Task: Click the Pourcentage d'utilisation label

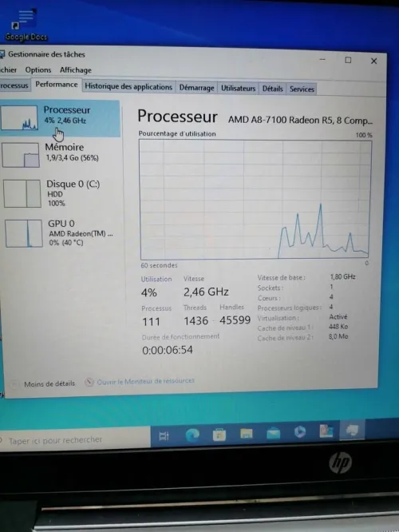Action: (x=177, y=133)
